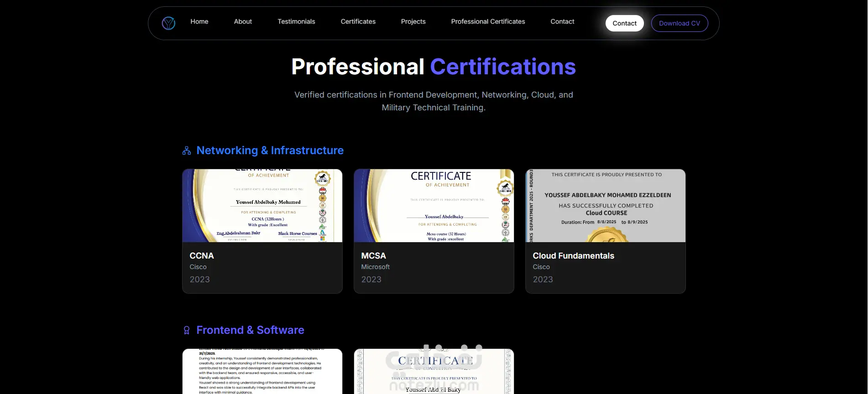This screenshot has height=394, width=868.
Task: Click the Frontend & Software ribbon icon
Action: 187,330
